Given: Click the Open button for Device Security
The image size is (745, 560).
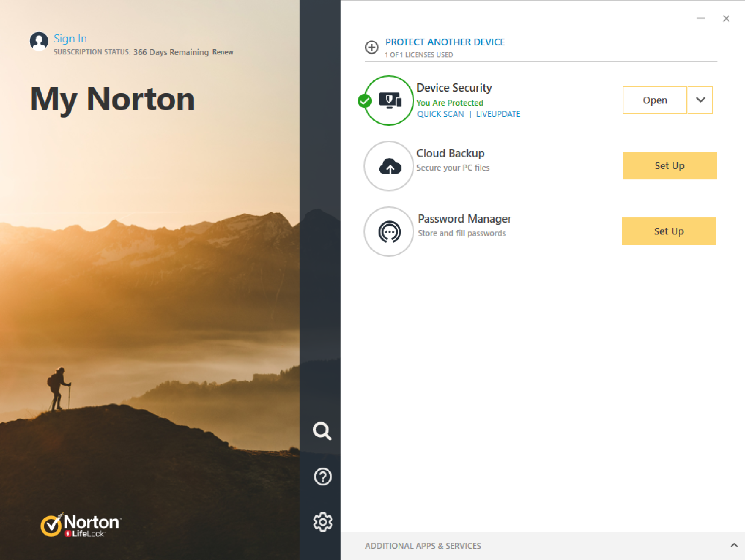Looking at the screenshot, I should tap(655, 100).
